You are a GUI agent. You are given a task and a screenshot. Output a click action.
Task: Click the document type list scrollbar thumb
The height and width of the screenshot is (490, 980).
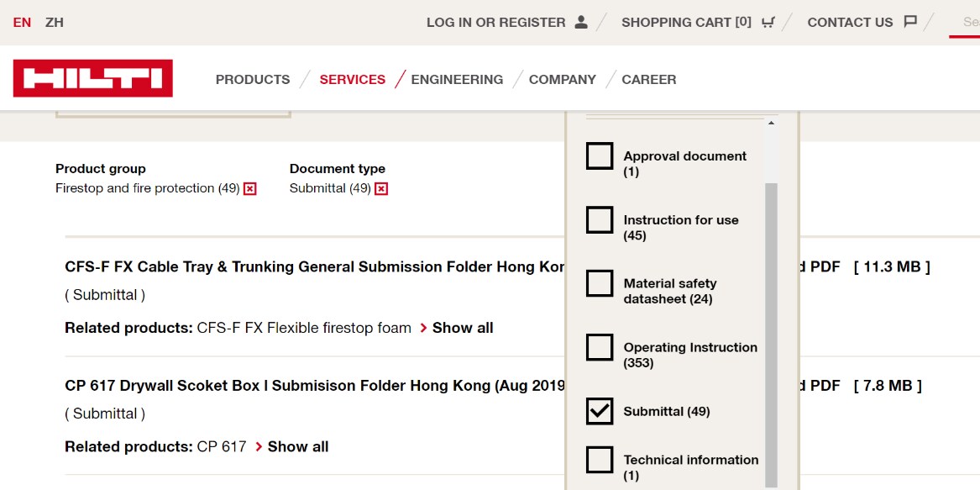pos(771,335)
